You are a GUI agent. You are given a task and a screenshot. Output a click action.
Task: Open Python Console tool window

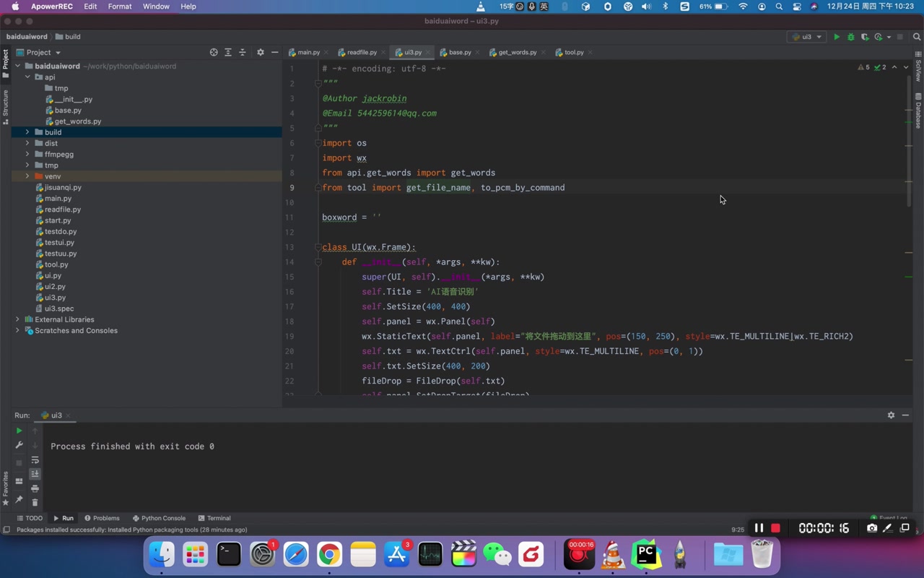[159, 518]
